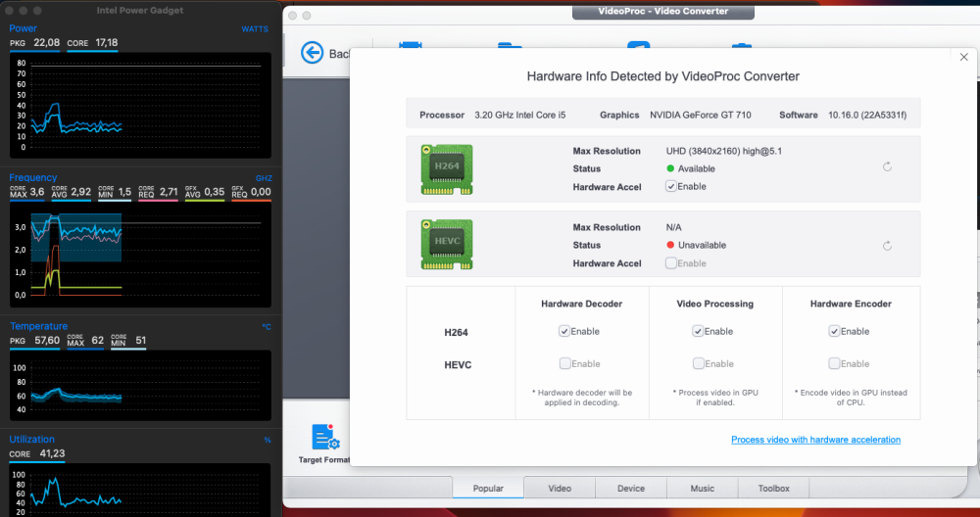
Task: Click the red 'Unavailable' status text
Action: click(x=702, y=246)
